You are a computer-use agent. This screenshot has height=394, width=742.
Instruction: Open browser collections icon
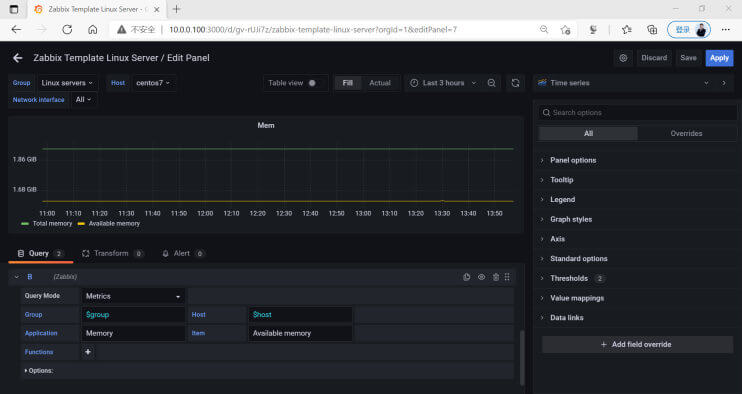tap(652, 29)
